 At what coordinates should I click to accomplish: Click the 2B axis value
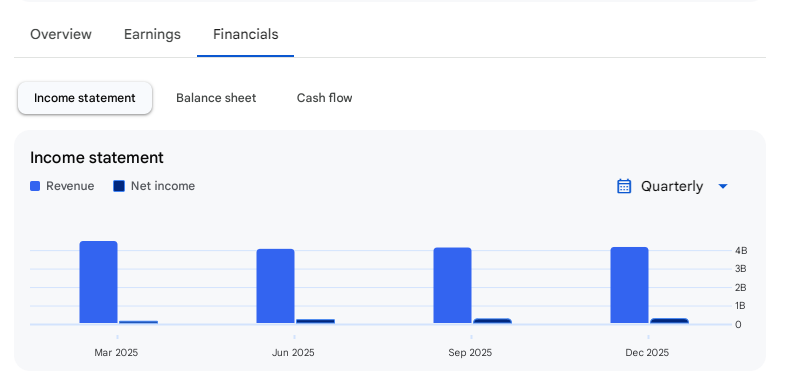pos(741,287)
